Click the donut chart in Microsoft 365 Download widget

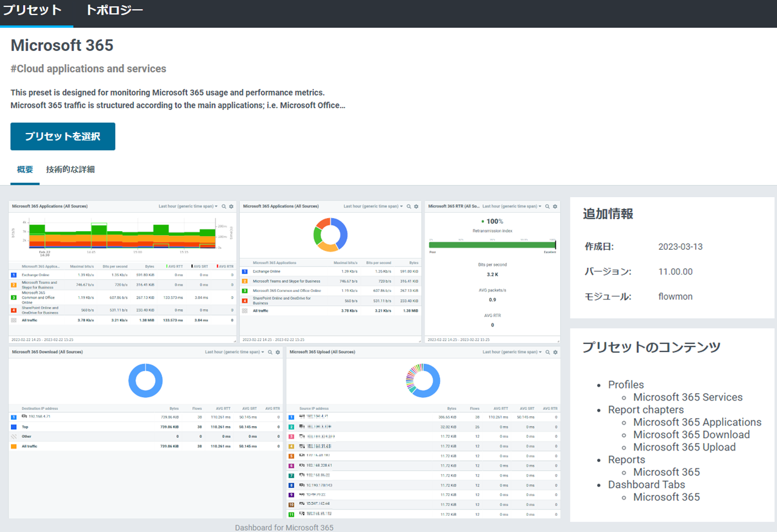pyautogui.click(x=145, y=380)
